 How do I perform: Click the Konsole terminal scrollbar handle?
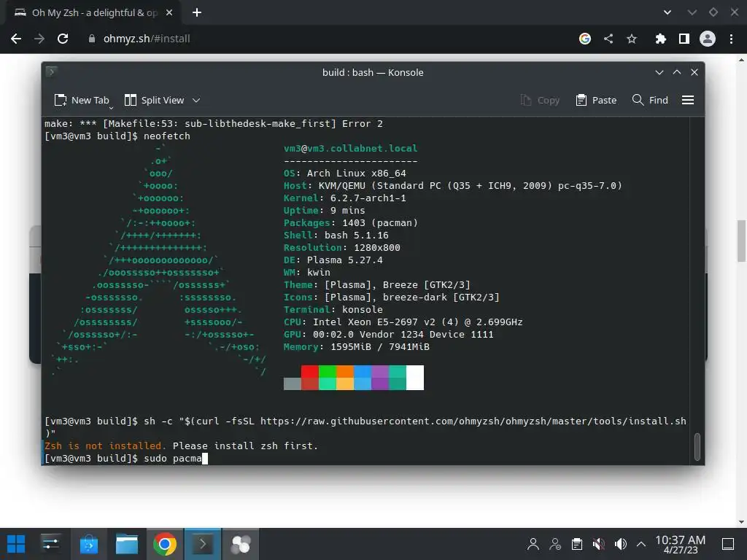[x=697, y=447]
